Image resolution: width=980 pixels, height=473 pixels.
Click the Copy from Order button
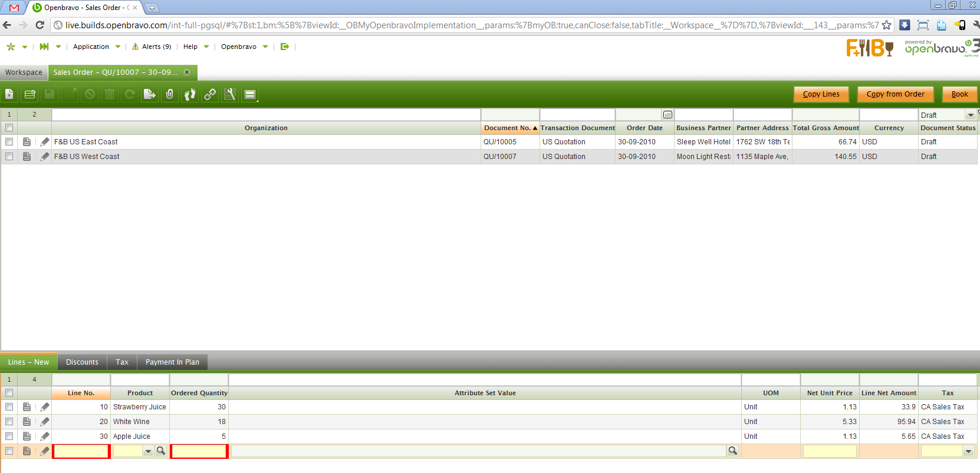[x=896, y=94]
